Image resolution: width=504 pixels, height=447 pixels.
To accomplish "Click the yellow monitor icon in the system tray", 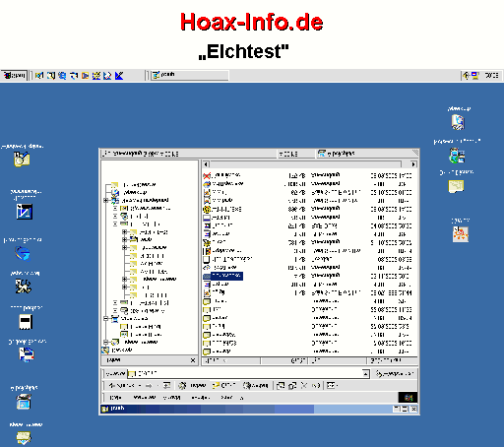I will point(474,76).
